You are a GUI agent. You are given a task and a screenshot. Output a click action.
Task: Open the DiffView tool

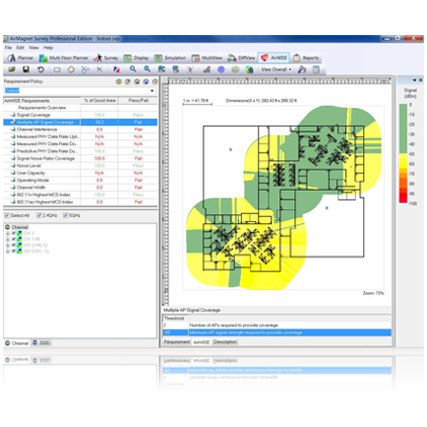[x=241, y=58]
